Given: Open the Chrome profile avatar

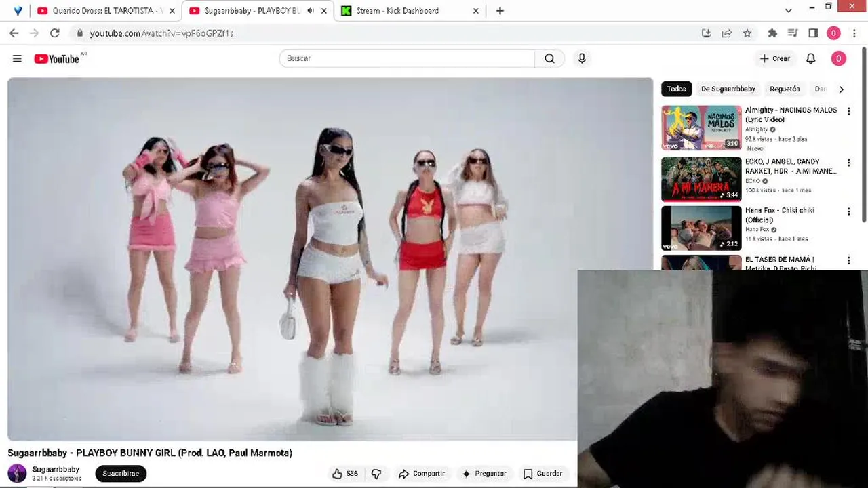Looking at the screenshot, I should (x=833, y=33).
